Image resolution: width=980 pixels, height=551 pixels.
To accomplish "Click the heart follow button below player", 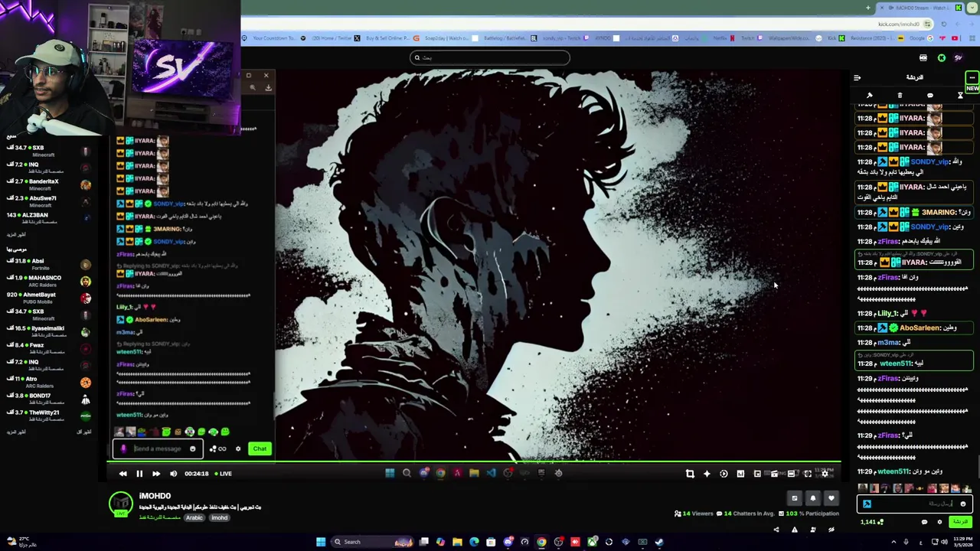I will 831,499.
